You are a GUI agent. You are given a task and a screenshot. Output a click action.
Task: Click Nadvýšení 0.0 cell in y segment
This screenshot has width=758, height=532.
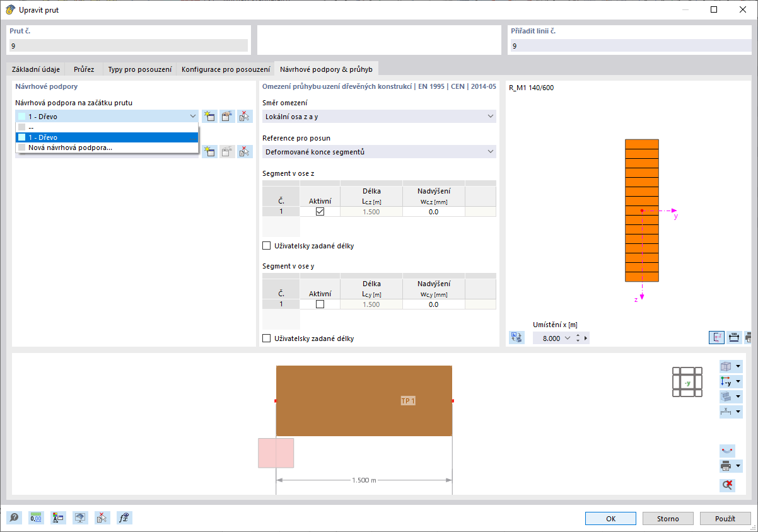433,304
